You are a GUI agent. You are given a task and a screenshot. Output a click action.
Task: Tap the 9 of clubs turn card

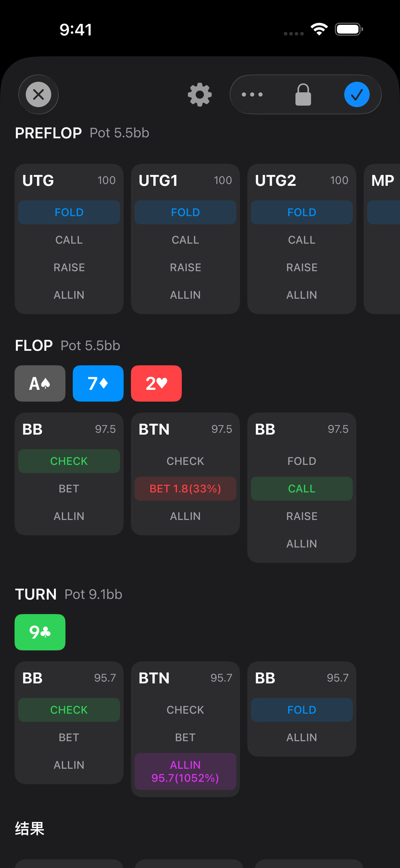[40, 632]
